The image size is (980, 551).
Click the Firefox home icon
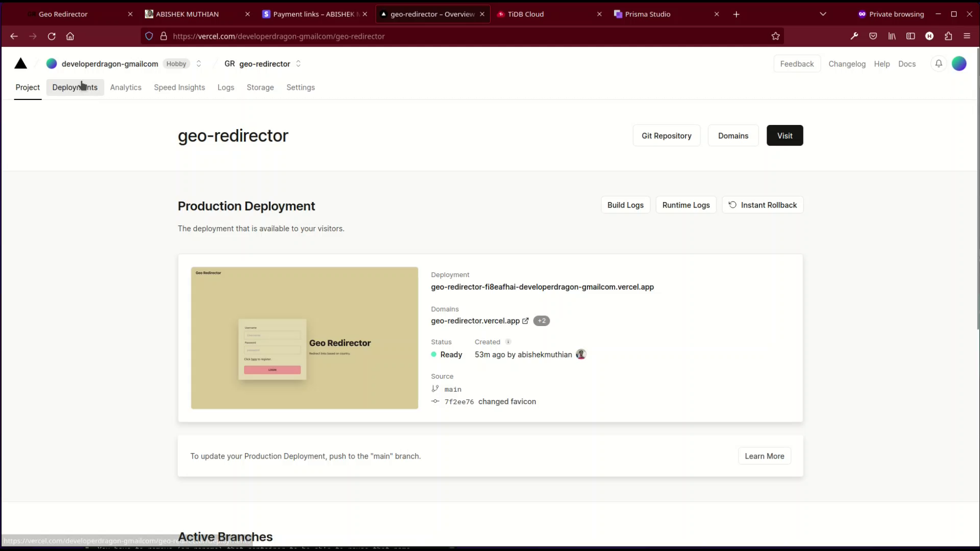[x=70, y=36]
